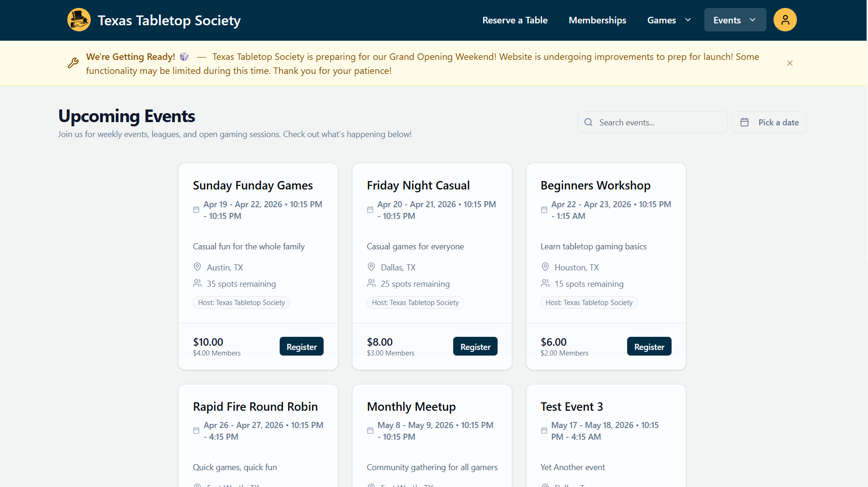Viewport: 868px width, 487px height.
Task: Open the Monthly Meetup event title
Action: [411, 407]
